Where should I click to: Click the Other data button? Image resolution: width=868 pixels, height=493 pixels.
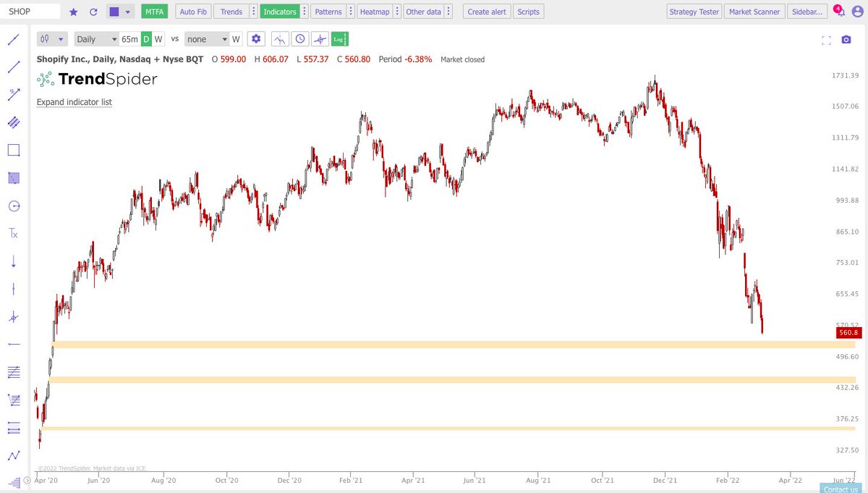423,12
